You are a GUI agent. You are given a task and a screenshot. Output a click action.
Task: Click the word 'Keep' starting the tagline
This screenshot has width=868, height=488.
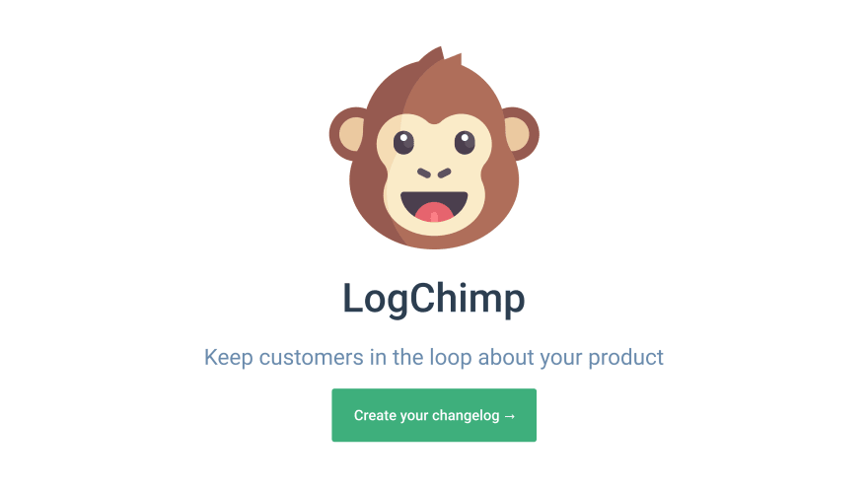228,358
